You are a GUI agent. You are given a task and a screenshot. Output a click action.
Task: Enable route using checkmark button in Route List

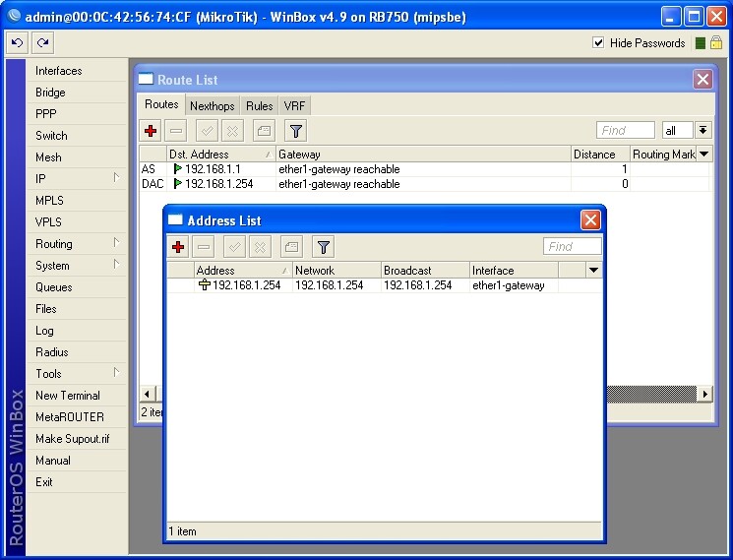pyautogui.click(x=207, y=131)
